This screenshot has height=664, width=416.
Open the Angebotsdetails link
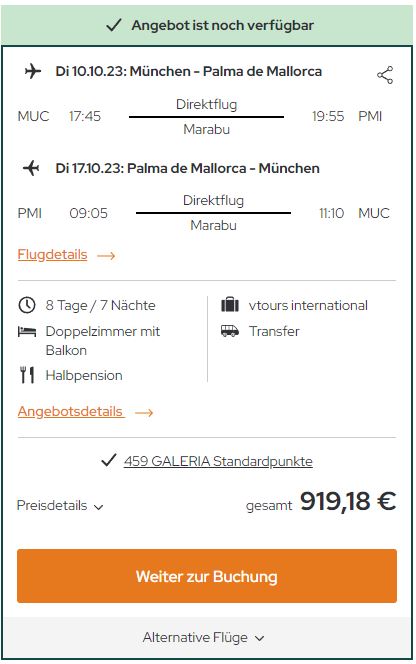pos(71,411)
